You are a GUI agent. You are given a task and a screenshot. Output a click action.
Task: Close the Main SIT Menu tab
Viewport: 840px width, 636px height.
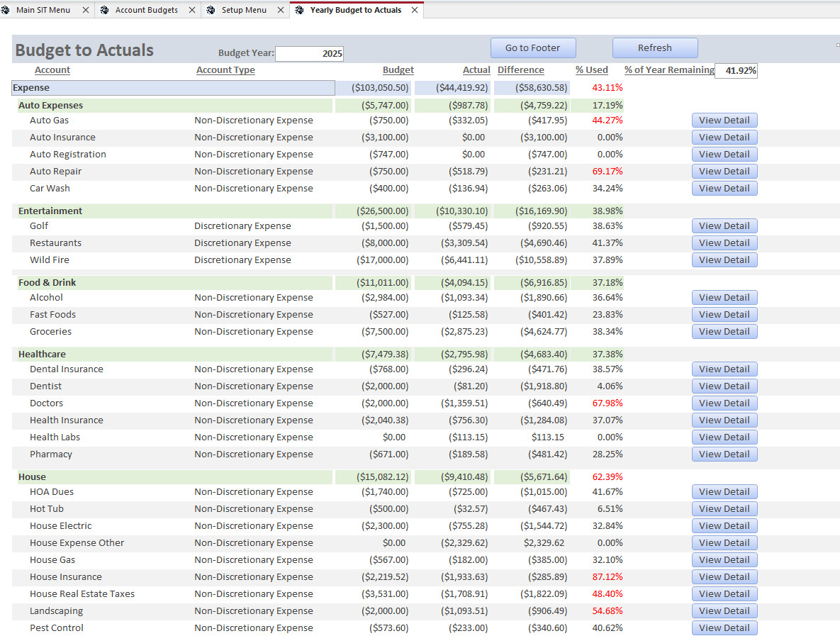tap(86, 10)
